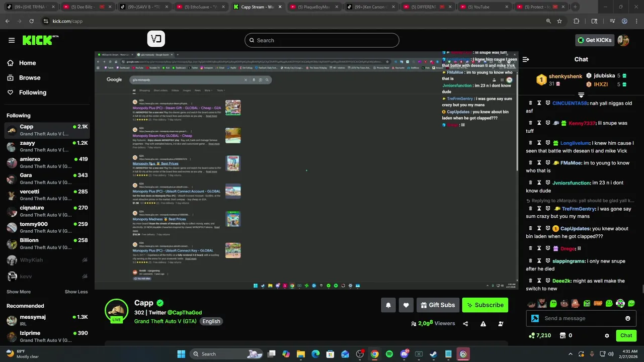Open Steam from taskbar

click(x=433, y=354)
